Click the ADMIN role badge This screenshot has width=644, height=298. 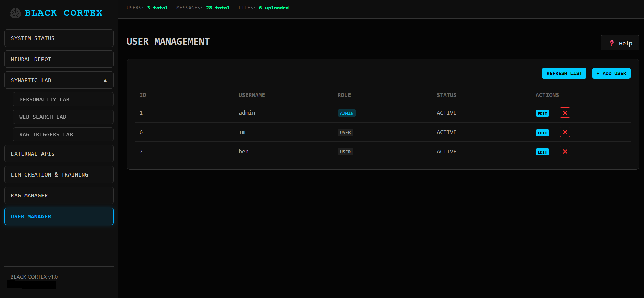click(346, 113)
